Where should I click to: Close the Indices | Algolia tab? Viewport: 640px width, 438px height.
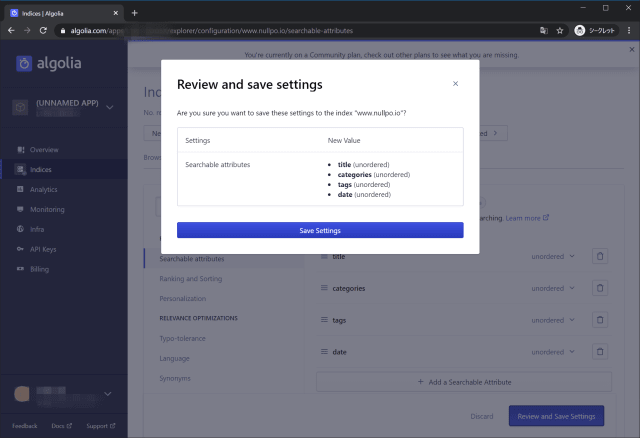point(116,13)
